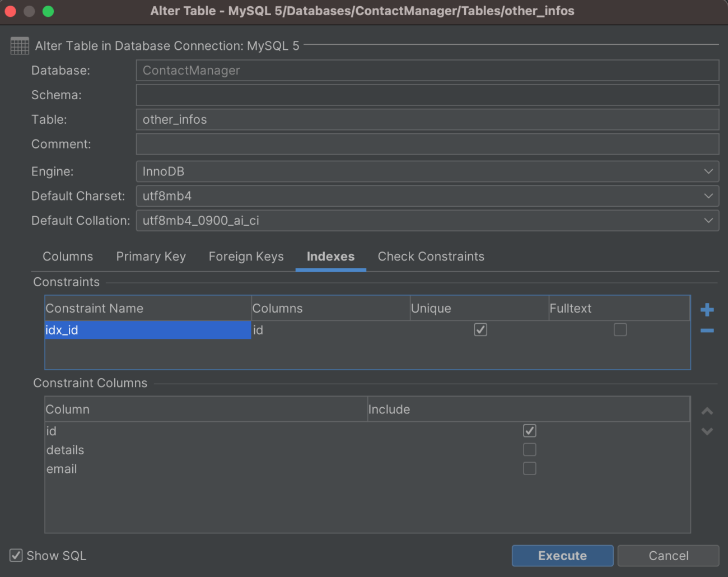728x577 pixels.
Task: Open the Primary Key tab
Action: (x=151, y=256)
